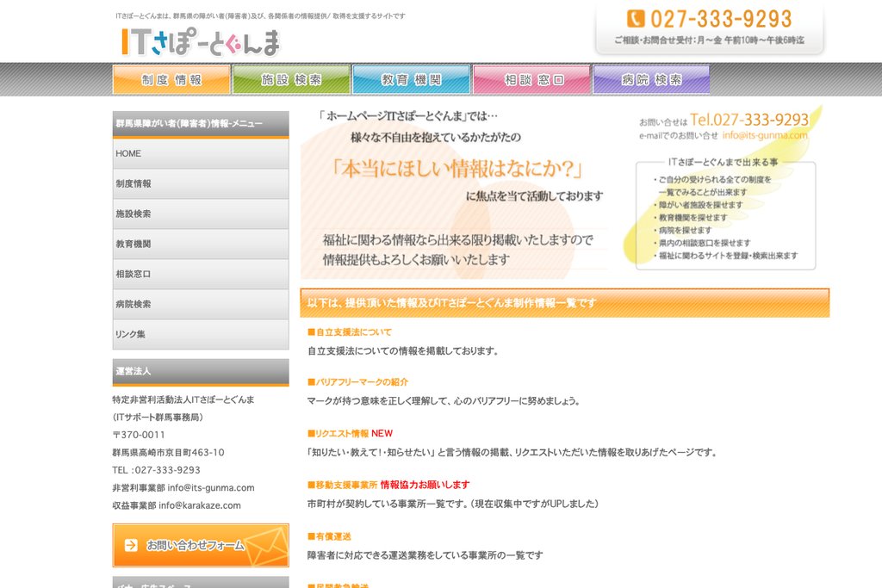
Task: Click the 運営法人 sidebar heading
Action: click(x=201, y=372)
